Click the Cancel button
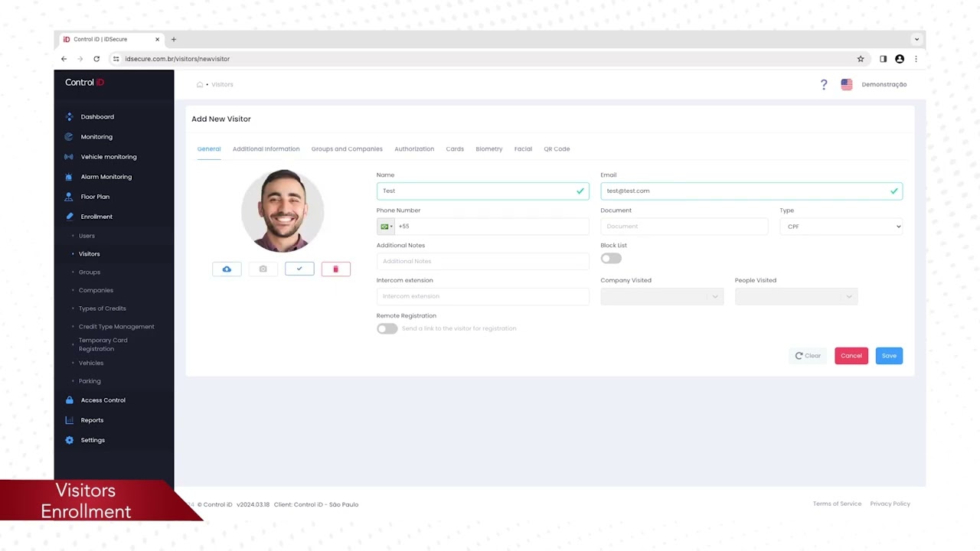This screenshot has height=551, width=980. 851,356
